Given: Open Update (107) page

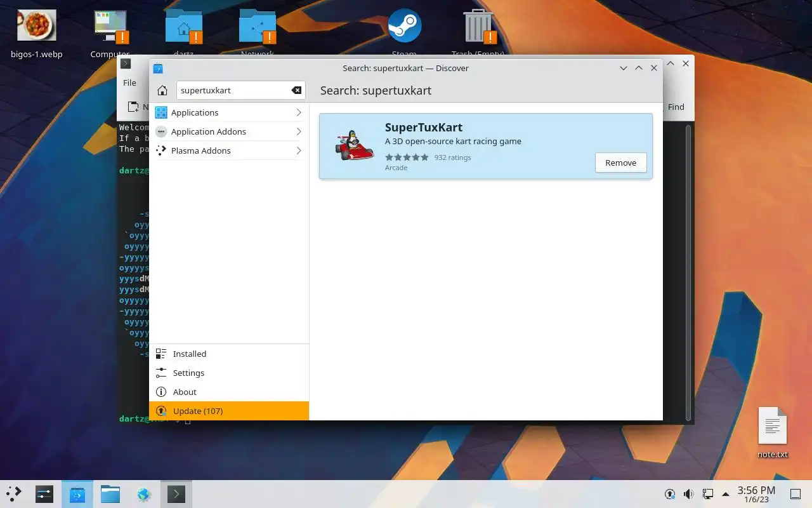Looking at the screenshot, I should [229, 411].
